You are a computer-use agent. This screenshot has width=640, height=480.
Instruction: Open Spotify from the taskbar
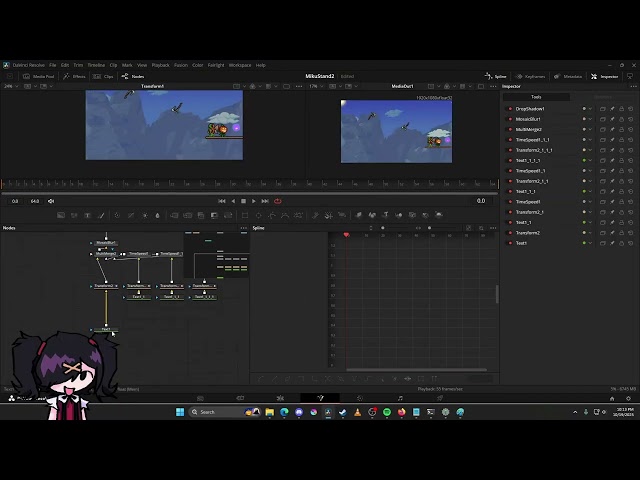(x=387, y=412)
